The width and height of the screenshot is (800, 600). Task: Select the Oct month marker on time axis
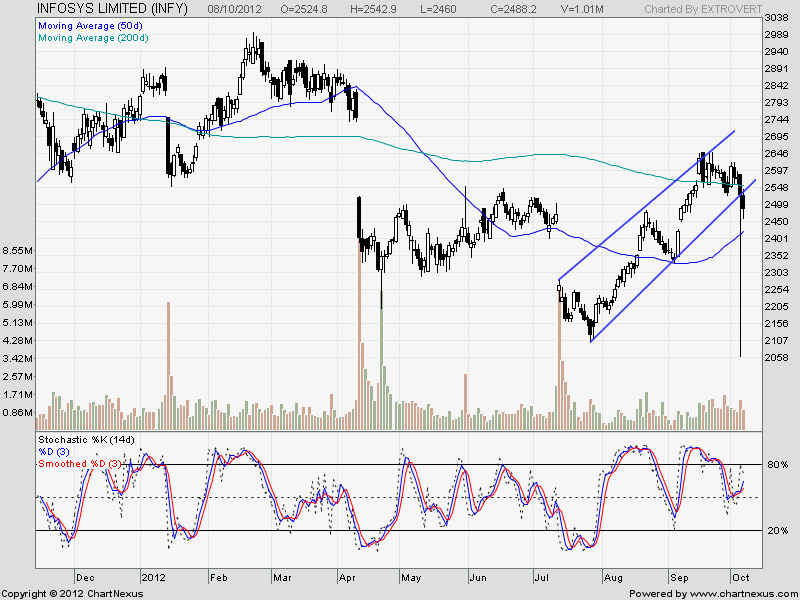[x=739, y=577]
